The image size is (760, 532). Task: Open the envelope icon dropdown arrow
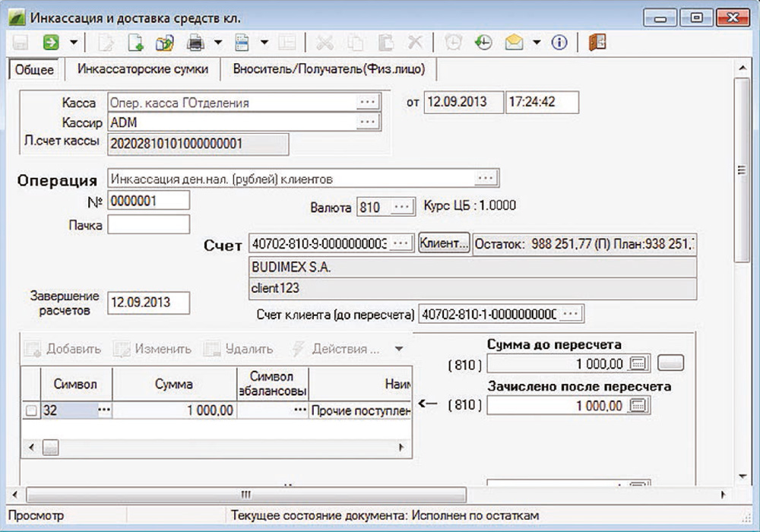tap(537, 43)
